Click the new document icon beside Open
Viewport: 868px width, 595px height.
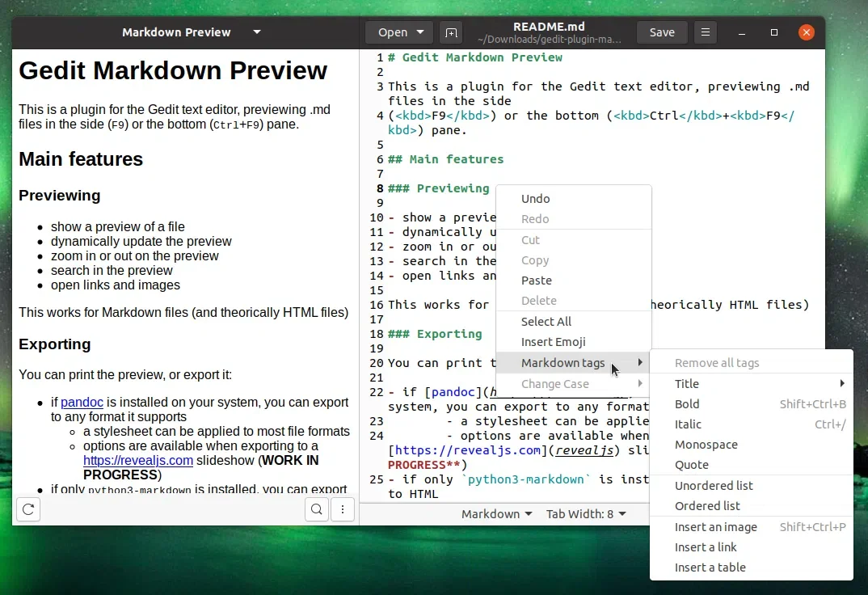click(x=451, y=32)
